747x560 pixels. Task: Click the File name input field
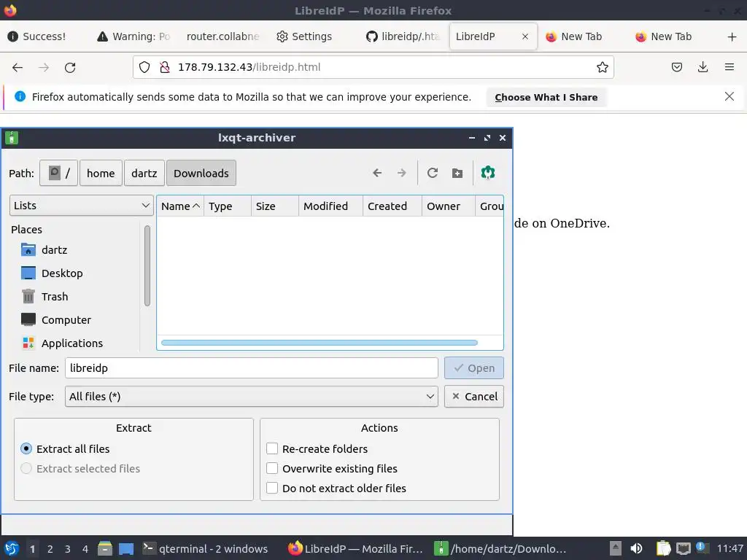tap(252, 368)
